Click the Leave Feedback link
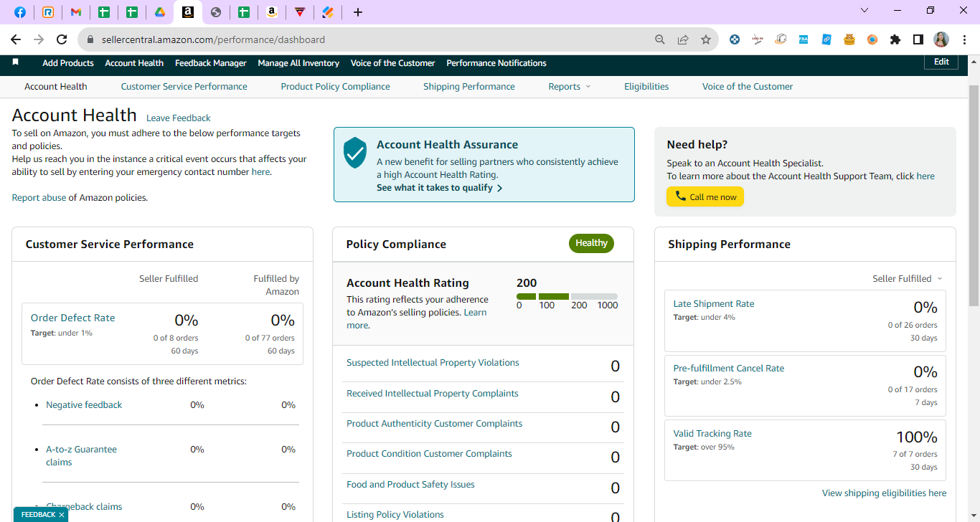This screenshot has width=980, height=522. pyautogui.click(x=179, y=118)
